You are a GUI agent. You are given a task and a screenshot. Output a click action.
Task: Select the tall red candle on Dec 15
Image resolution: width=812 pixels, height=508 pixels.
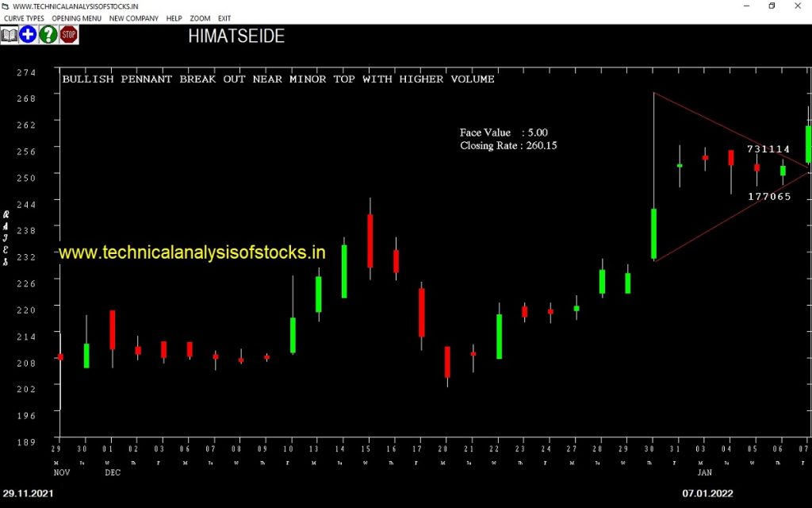pos(370,241)
